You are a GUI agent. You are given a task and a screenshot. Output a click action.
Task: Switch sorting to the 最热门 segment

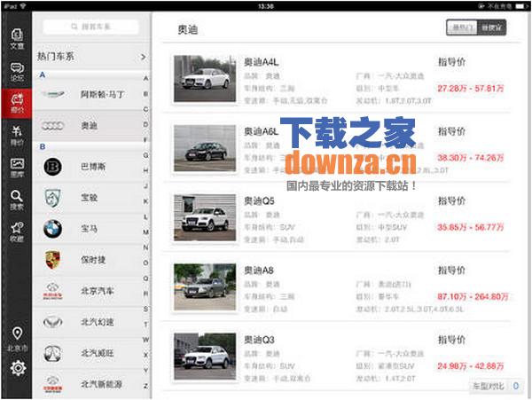click(462, 27)
